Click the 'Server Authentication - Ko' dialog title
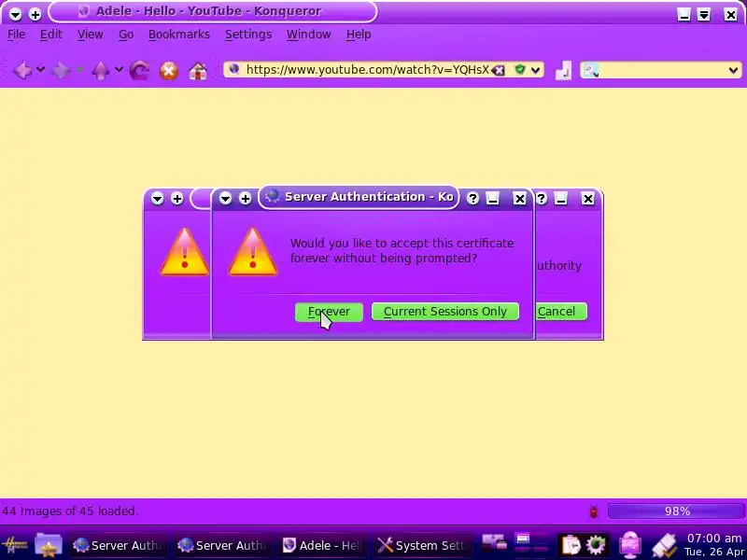This screenshot has height=560, width=747. (x=368, y=197)
